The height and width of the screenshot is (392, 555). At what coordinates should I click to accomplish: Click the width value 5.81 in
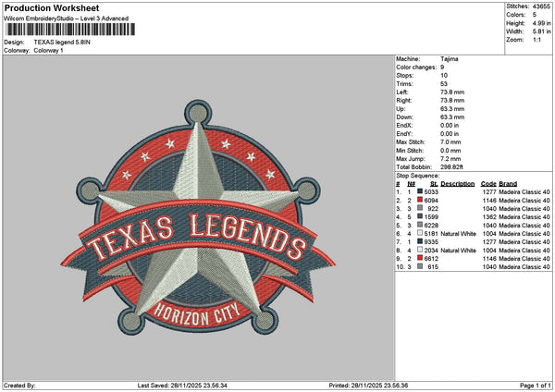click(x=541, y=31)
